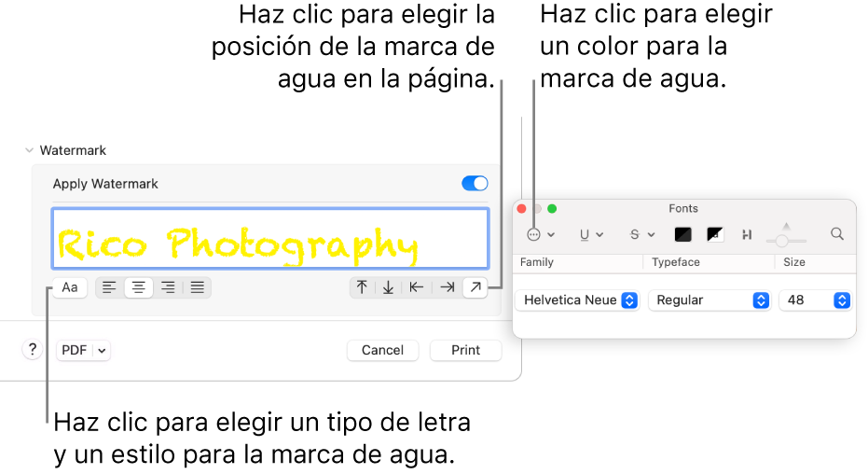868x474 pixels.
Task: Open font size 48 dropdown
Action: (815, 300)
